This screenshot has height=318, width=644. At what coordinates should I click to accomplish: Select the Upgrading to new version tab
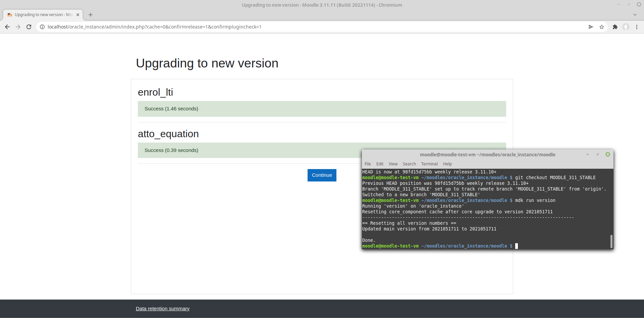[x=43, y=15]
